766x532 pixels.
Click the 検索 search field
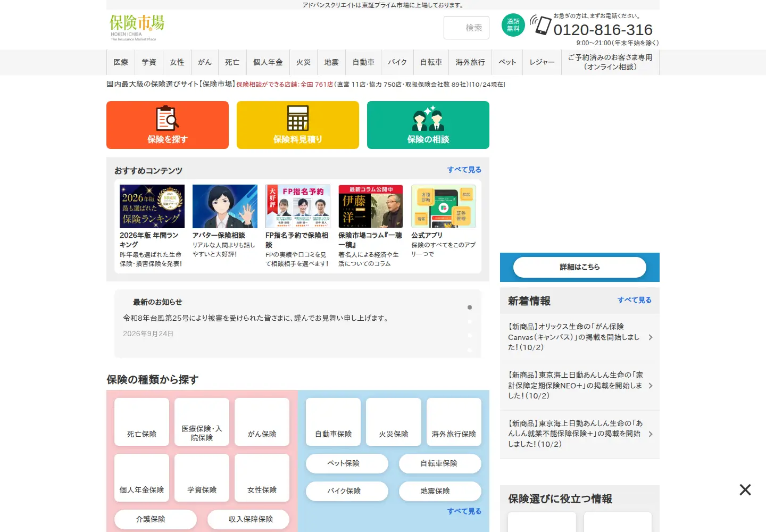click(x=467, y=28)
